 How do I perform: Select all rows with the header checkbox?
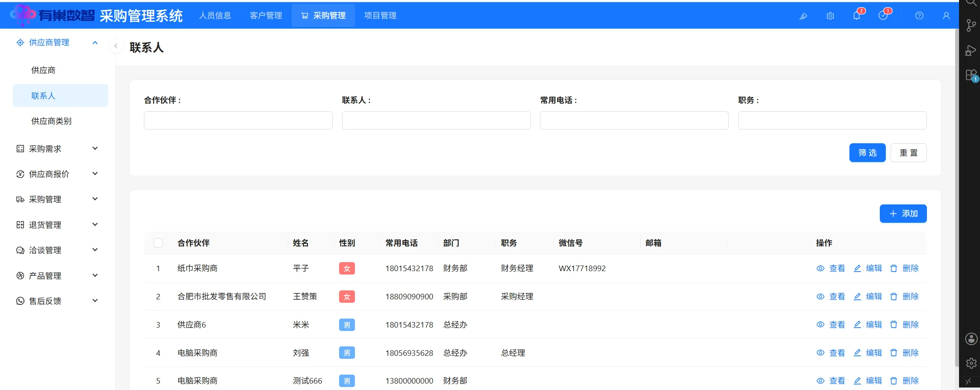158,243
